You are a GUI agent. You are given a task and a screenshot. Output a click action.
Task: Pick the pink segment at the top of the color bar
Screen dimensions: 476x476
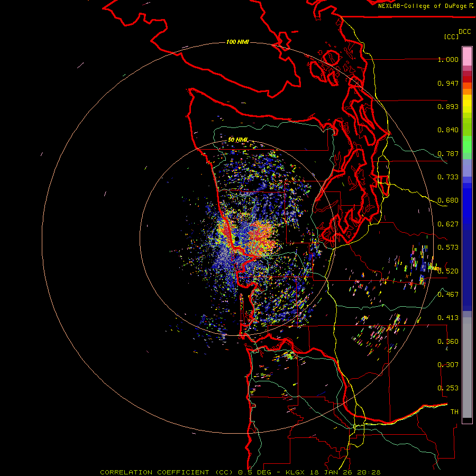pyautogui.click(x=467, y=56)
